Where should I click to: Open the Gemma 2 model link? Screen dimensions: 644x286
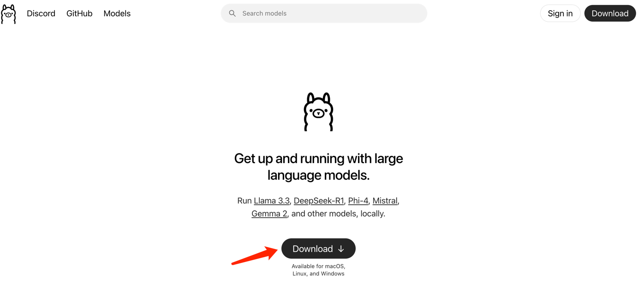click(269, 213)
